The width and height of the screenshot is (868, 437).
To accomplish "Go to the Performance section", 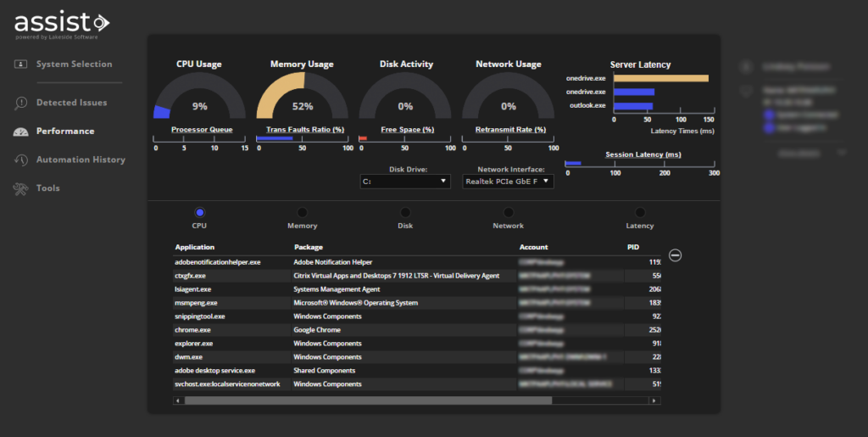I will tap(65, 132).
